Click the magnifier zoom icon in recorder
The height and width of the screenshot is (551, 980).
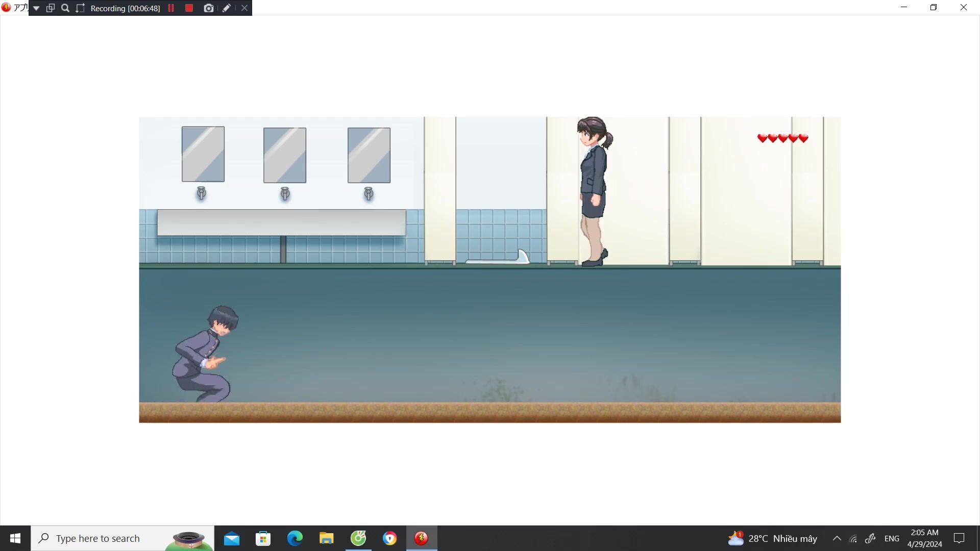tap(65, 8)
